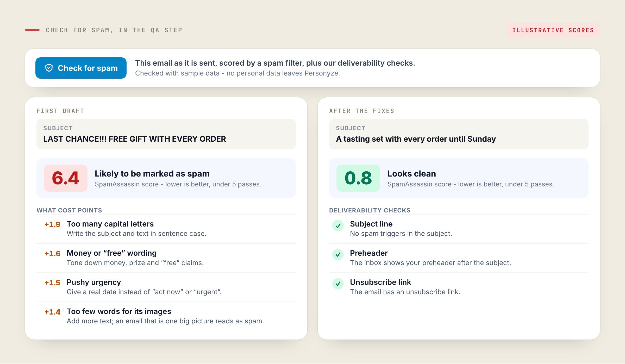The image size is (625, 364).
Task: Click the Check for spam button
Action: click(81, 68)
